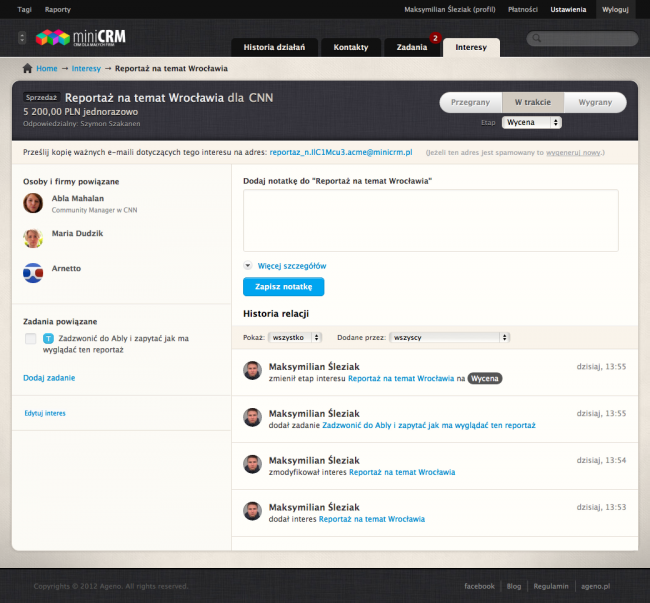Click the Arnetto name
This screenshot has height=603, width=650.
click(x=66, y=269)
